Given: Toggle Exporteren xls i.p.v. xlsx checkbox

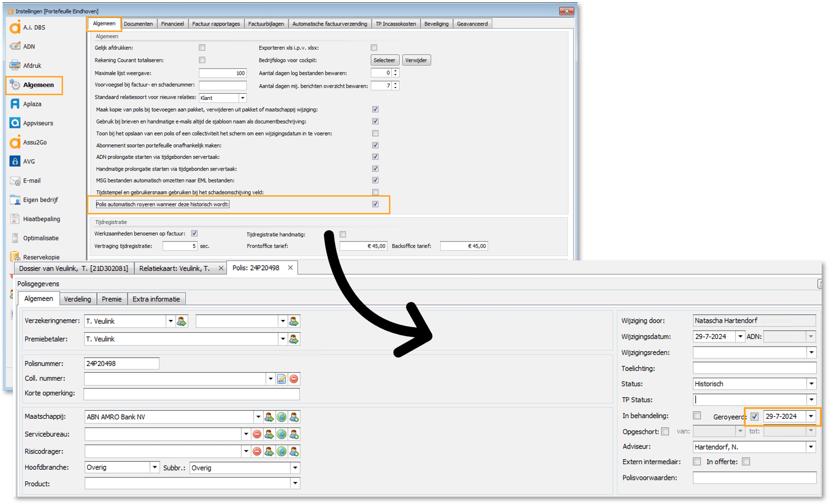Looking at the screenshot, I should click(x=374, y=48).
